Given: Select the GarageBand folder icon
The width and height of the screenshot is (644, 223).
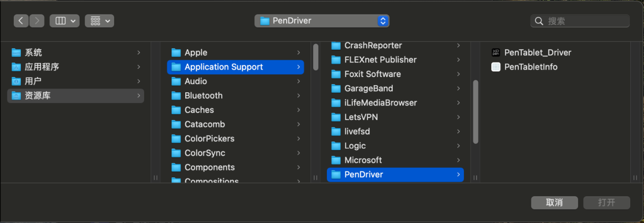Looking at the screenshot, I should coord(336,88).
